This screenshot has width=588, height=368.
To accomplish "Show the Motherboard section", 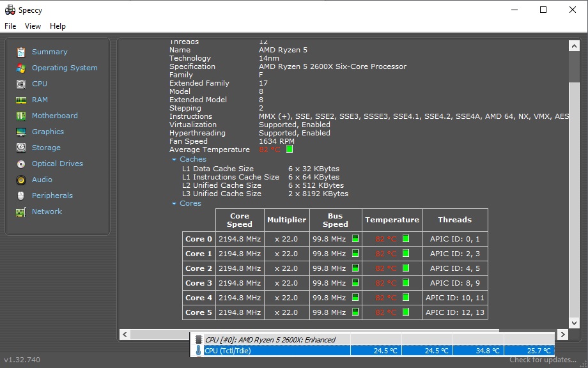I will [x=55, y=116].
